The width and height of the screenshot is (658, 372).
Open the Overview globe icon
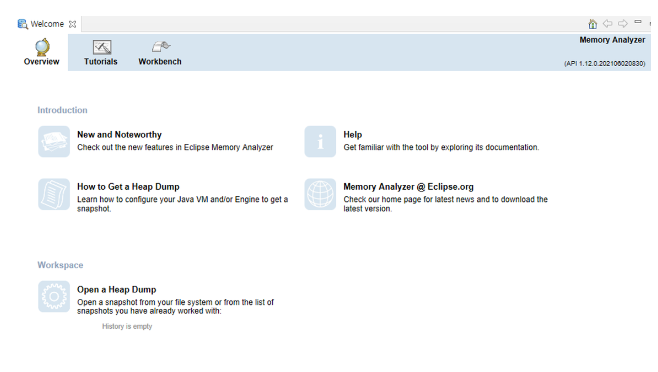click(x=42, y=47)
